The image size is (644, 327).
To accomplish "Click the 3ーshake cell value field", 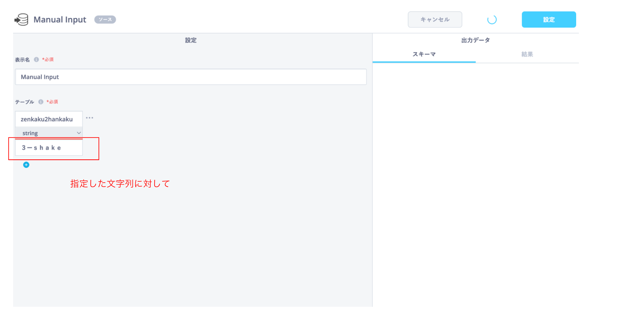I will [x=48, y=148].
